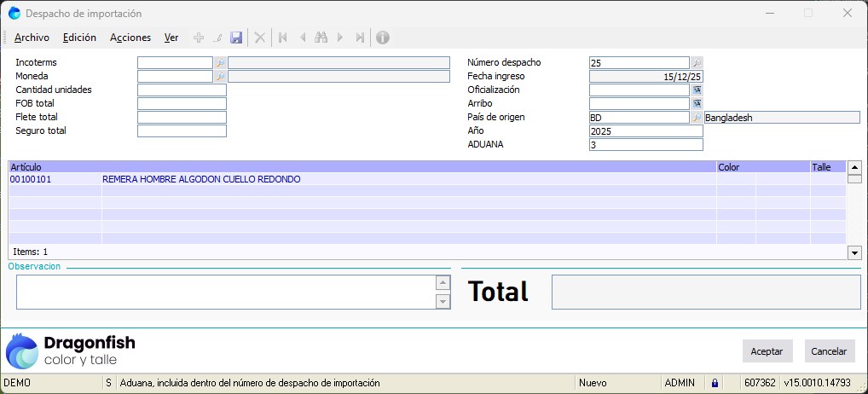Click the Incoterms lookup magnifier icon
This screenshot has width=868, height=394.
tap(219, 63)
